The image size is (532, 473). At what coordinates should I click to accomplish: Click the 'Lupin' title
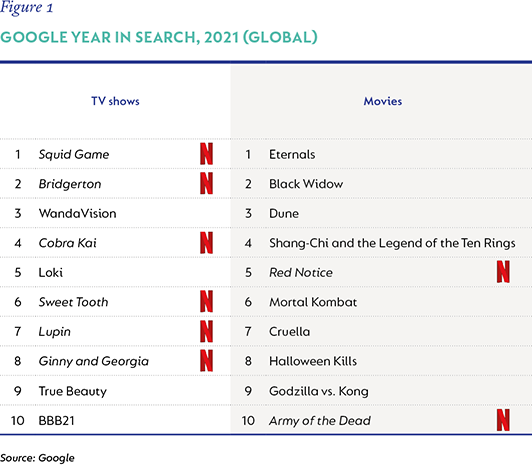point(55,332)
